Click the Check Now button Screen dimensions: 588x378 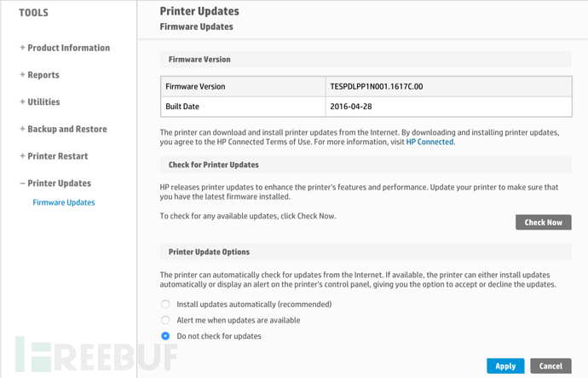[544, 222]
